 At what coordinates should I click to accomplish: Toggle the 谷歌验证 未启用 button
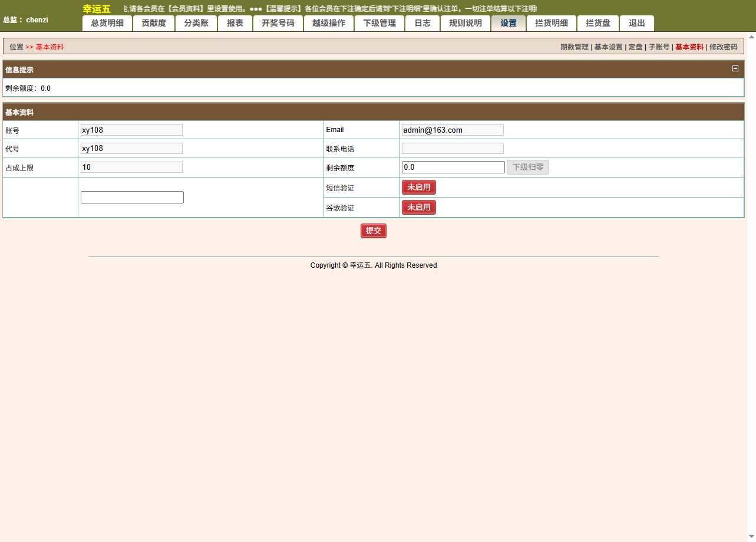coord(418,208)
